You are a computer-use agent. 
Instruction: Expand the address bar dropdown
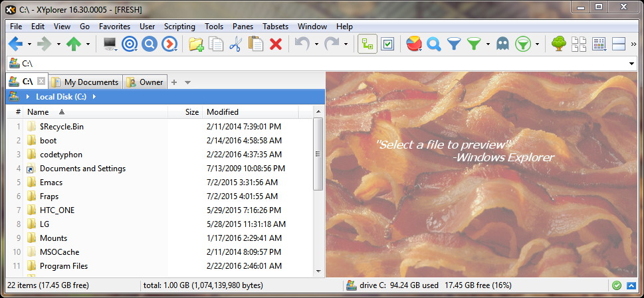[631, 64]
